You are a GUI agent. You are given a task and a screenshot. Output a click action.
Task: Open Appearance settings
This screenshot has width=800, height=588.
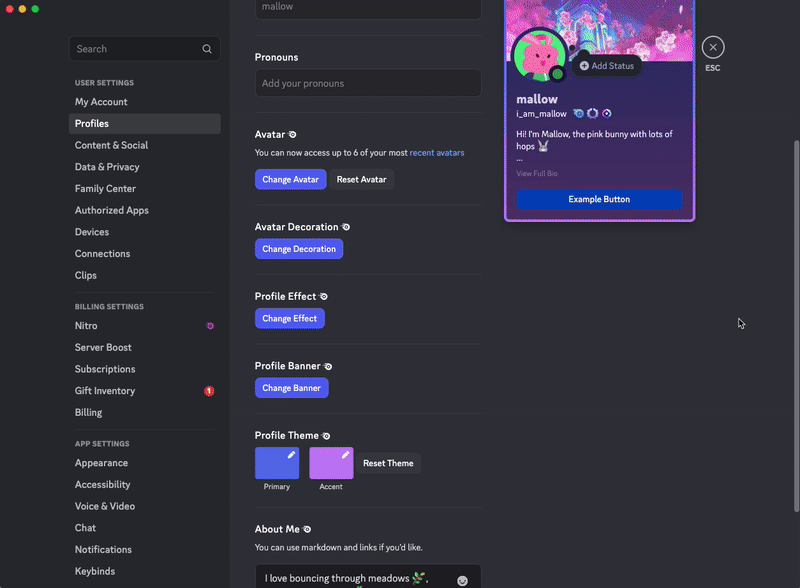tap(145, 463)
